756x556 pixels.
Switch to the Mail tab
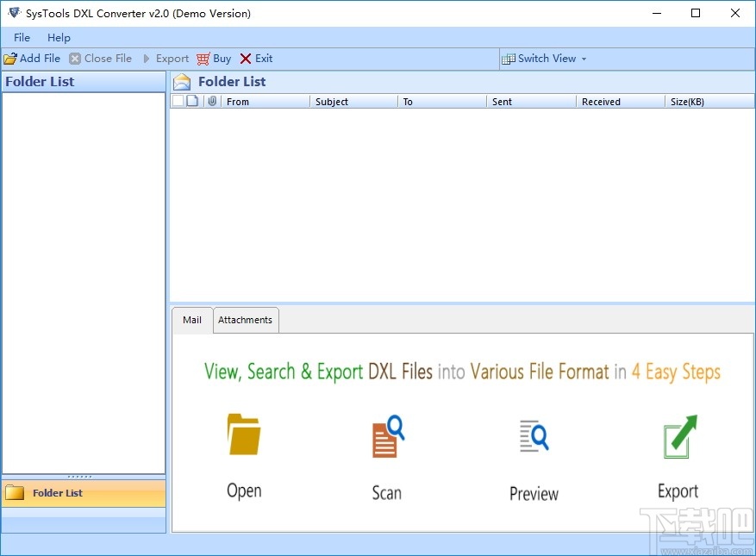192,320
